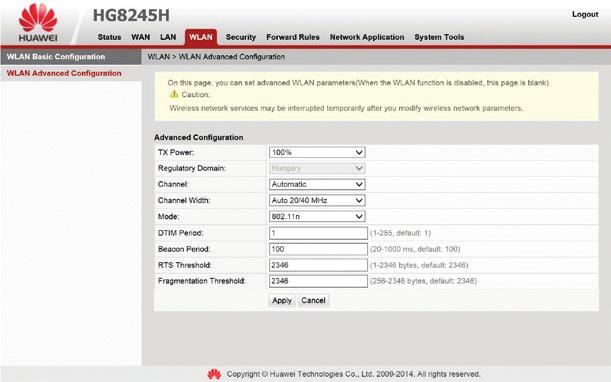The image size is (611, 382).
Task: Click the 'Channel Width:' label
Action: 184,200
